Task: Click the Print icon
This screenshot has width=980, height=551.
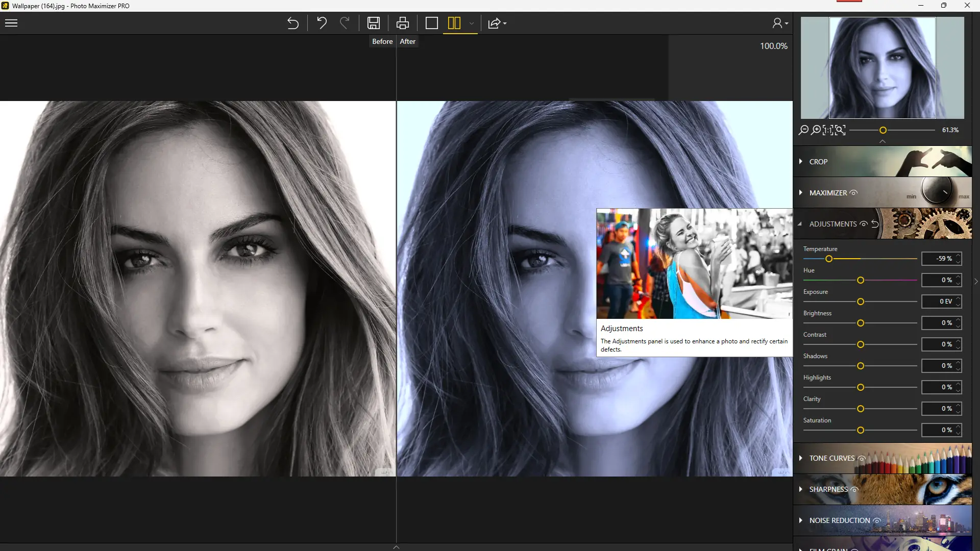Action: [x=403, y=23]
